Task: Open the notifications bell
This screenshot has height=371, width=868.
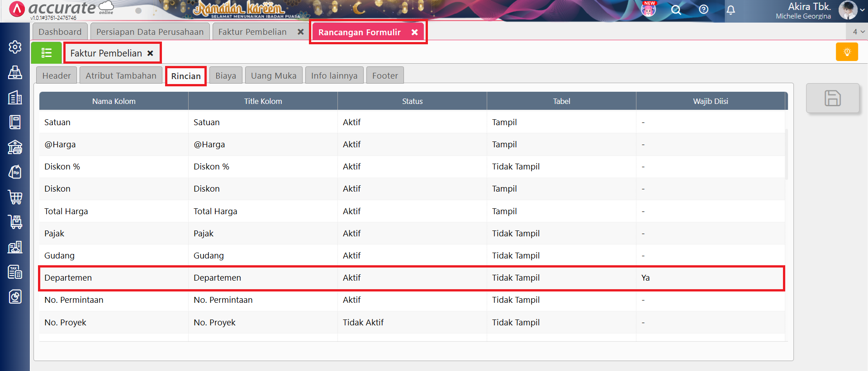Action: [730, 10]
